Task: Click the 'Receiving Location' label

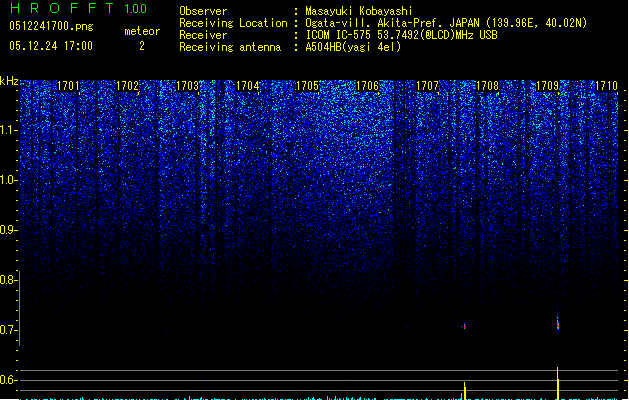Action: click(233, 23)
